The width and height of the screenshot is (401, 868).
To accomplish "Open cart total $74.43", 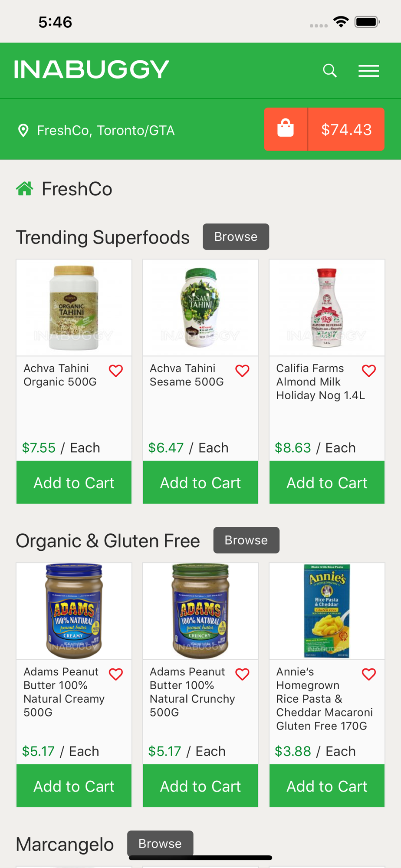I will point(346,129).
